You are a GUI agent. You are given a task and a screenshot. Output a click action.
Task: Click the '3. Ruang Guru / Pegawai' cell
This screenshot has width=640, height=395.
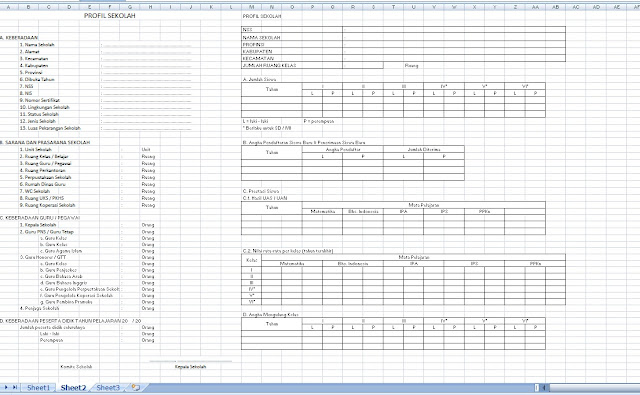click(45, 163)
